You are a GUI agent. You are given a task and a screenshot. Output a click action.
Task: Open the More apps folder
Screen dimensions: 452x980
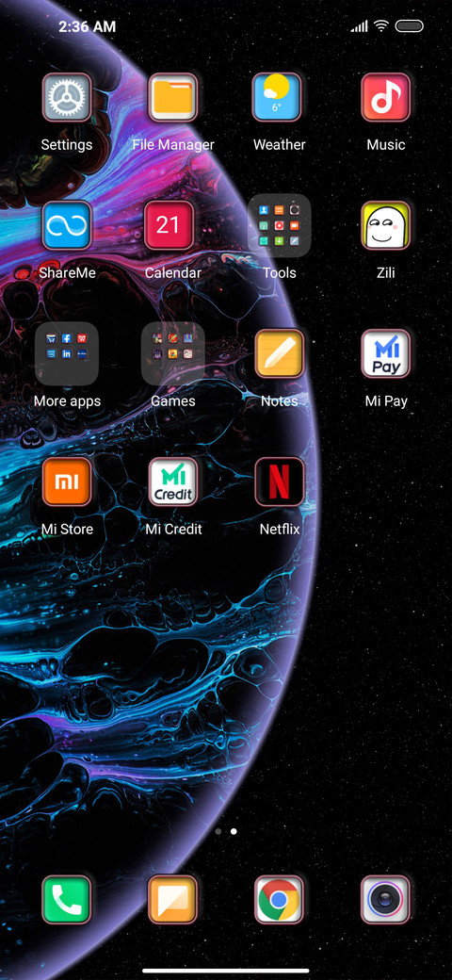point(67,353)
